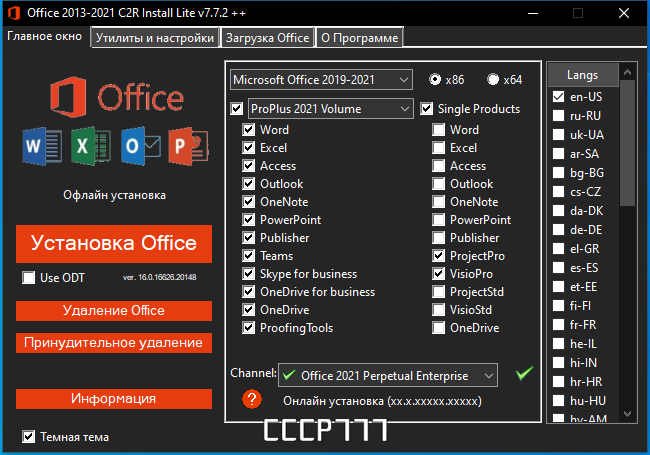
Task: Open the Office 2021 Perpetual Enterprise channel dropdown
Action: (x=387, y=375)
